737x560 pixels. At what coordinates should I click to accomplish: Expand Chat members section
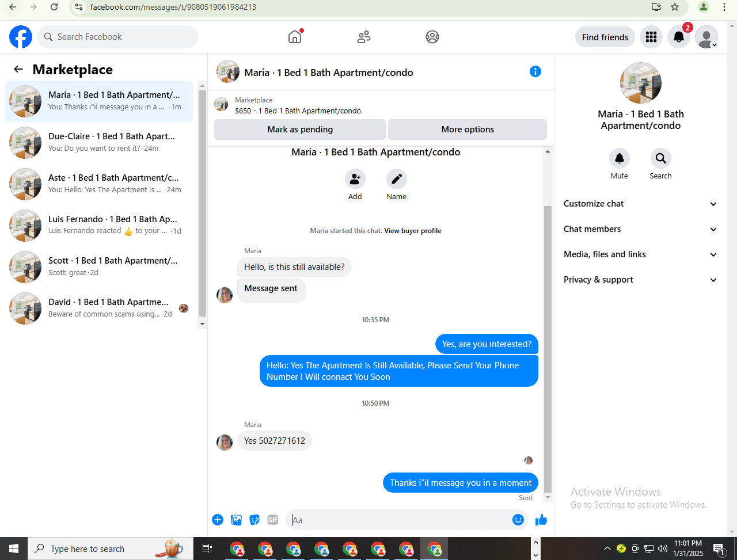pyautogui.click(x=641, y=229)
